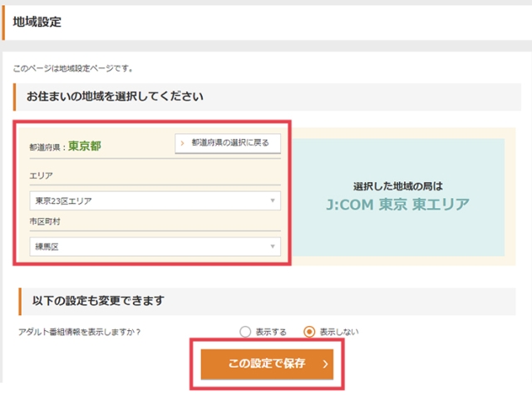Select the 表示する radio button
The image size is (532, 395).
(245, 332)
